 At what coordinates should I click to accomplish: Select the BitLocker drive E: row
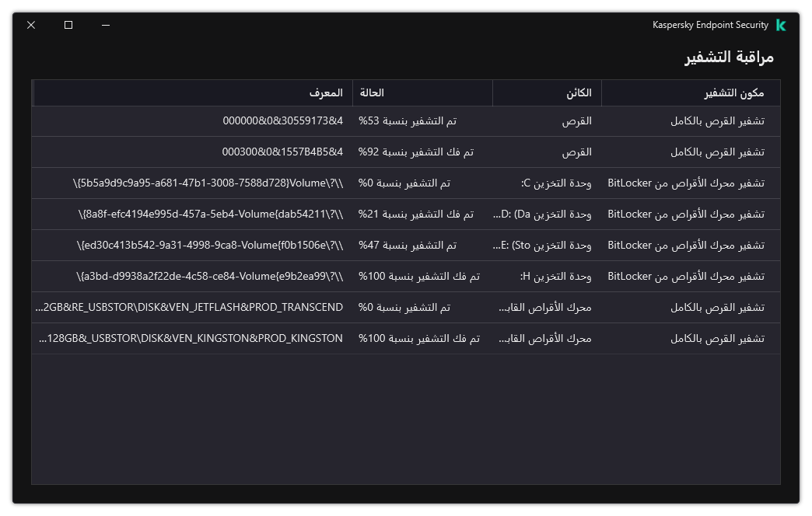pyautogui.click(x=404, y=245)
